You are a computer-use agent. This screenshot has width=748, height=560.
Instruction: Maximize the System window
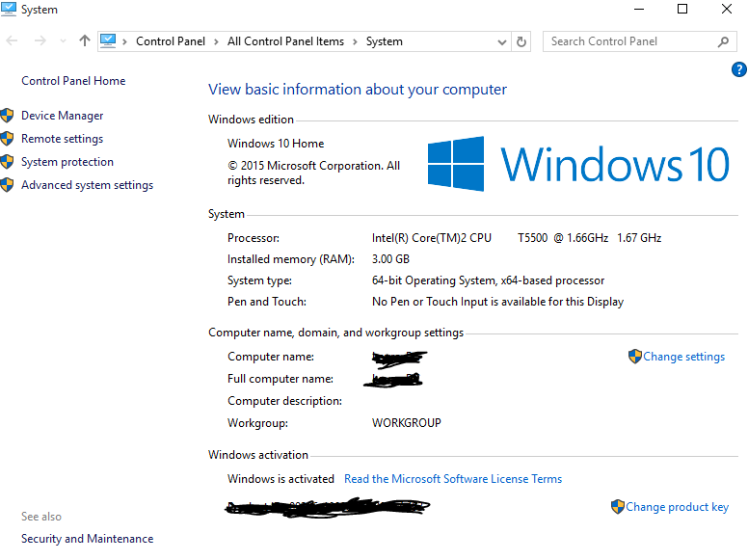coord(682,9)
